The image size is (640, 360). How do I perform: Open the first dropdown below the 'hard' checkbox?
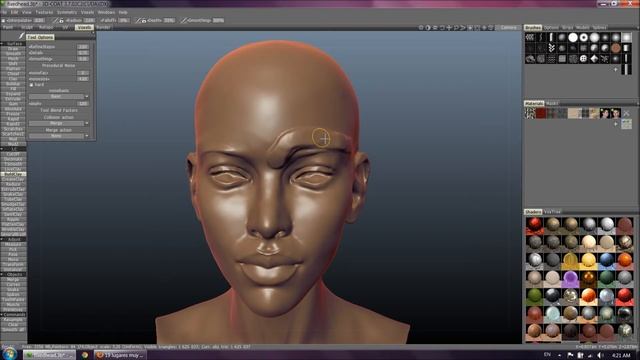(x=59, y=96)
